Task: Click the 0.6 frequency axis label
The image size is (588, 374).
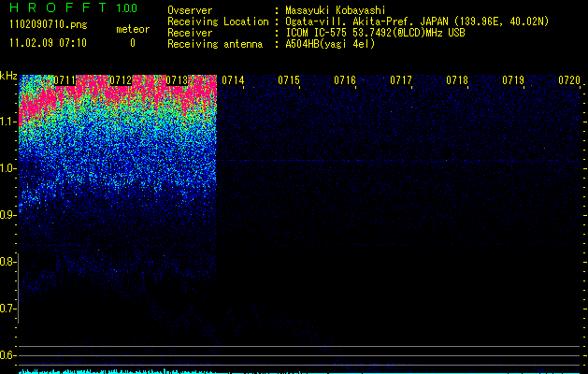Action: (7, 355)
